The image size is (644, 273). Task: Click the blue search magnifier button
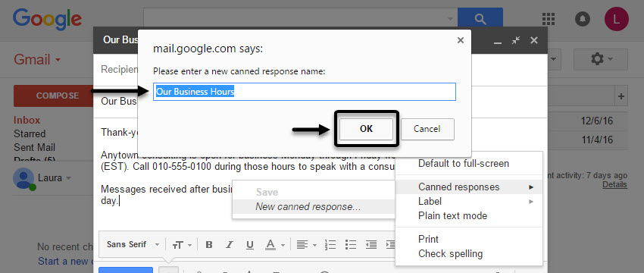(x=480, y=18)
